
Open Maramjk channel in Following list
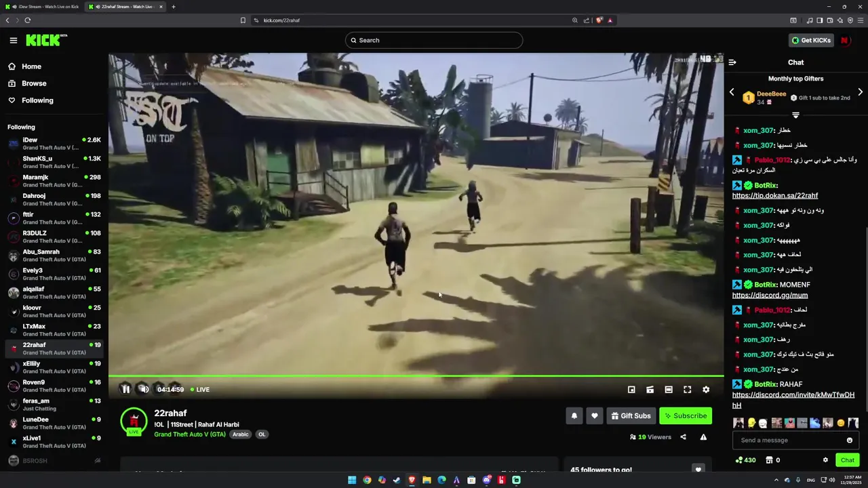pos(54,180)
